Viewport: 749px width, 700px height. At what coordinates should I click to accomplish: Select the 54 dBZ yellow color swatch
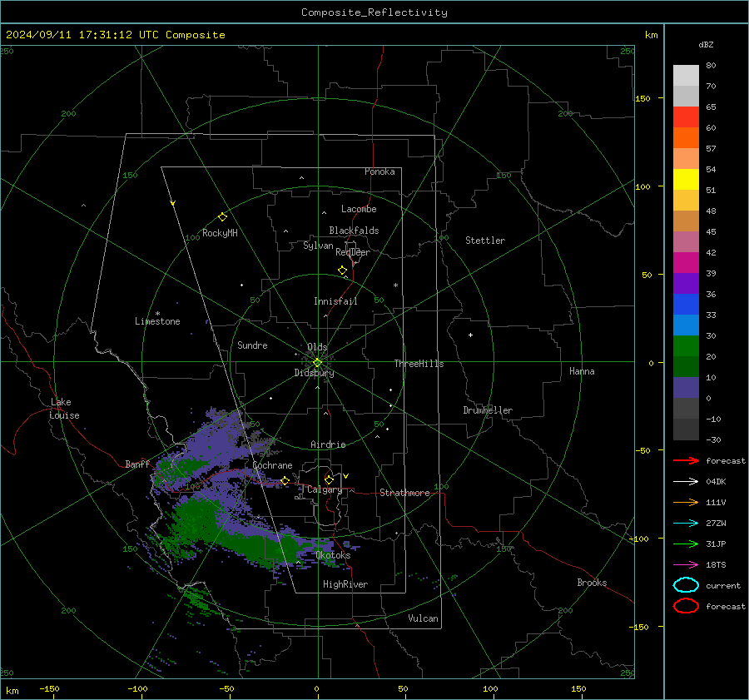click(686, 179)
